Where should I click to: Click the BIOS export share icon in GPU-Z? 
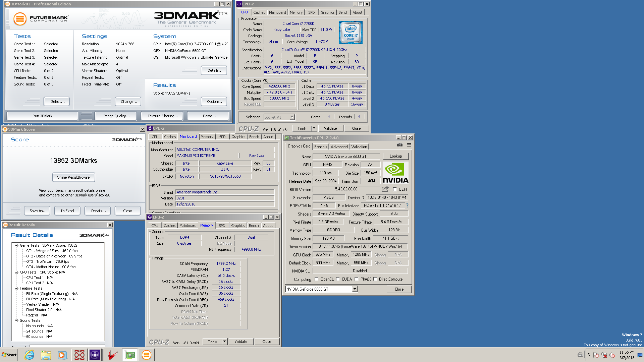click(x=385, y=189)
